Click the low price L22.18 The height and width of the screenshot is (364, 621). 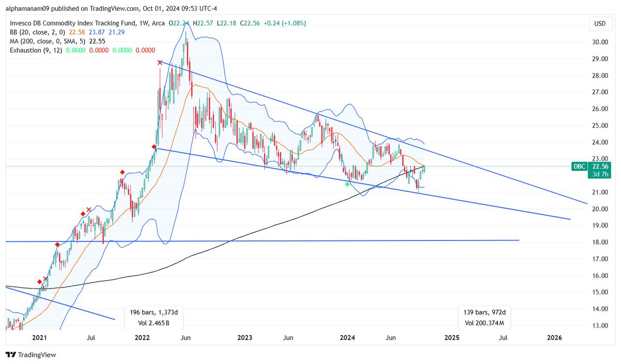coord(227,23)
